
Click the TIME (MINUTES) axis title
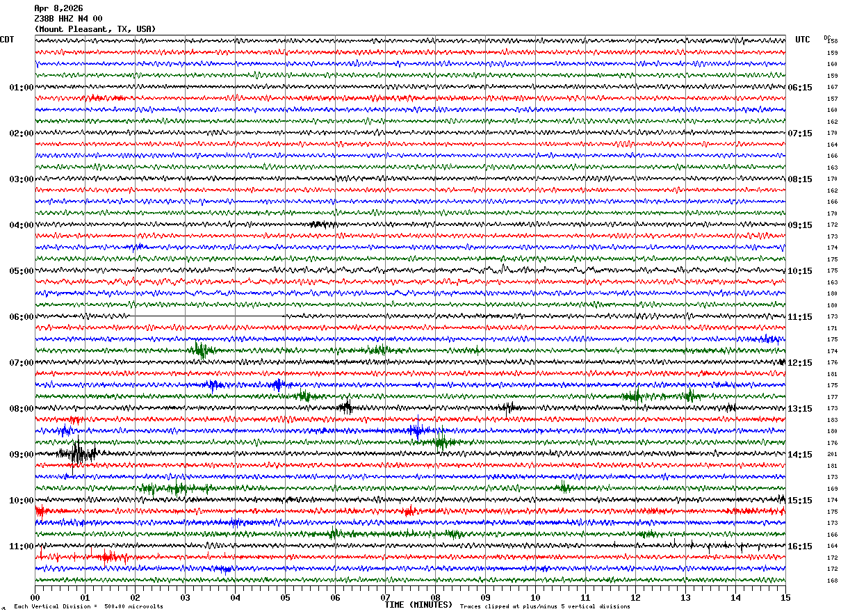418,605
